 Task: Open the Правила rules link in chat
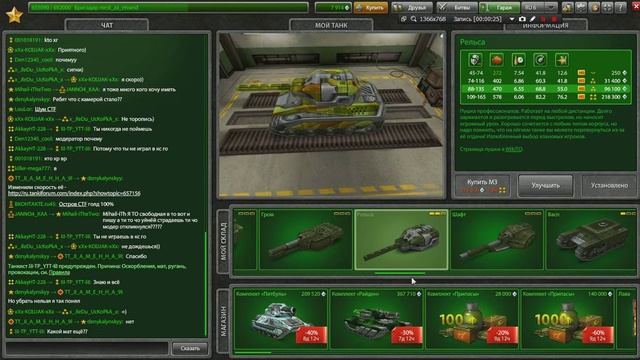59,272
